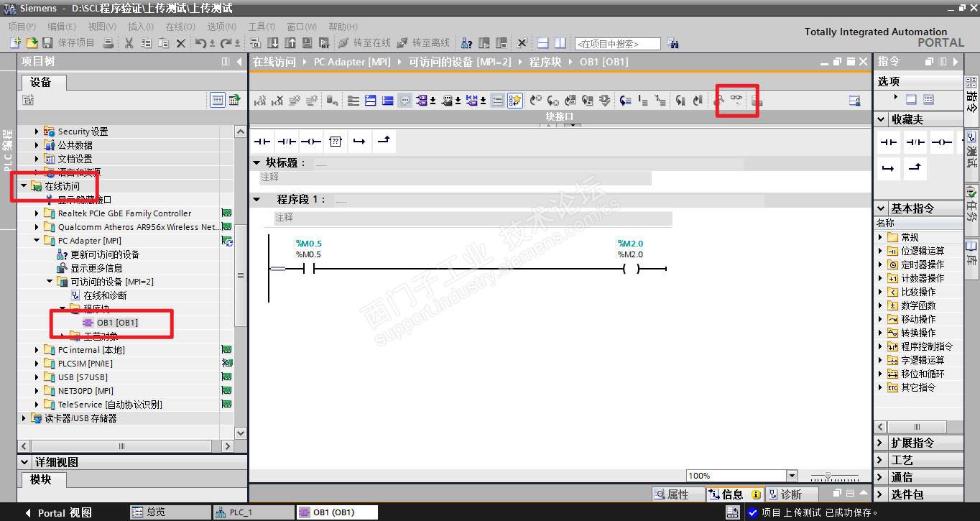980x521 pixels.
Task: Open accessible devices with the toolbar icon
Action: click(467, 43)
